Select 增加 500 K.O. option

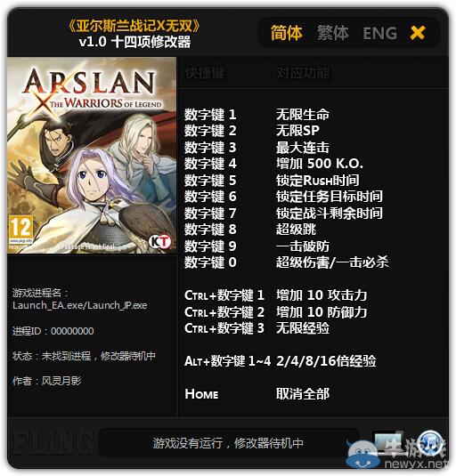320,164
